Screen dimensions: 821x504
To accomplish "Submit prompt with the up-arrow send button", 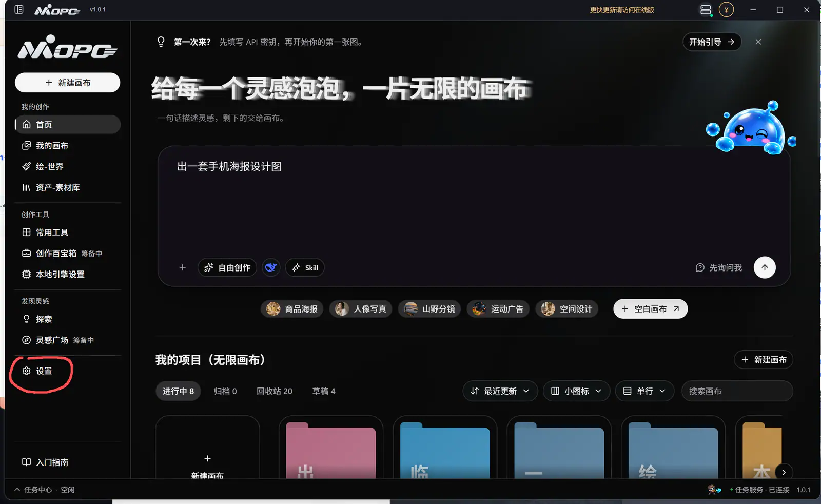I will pyautogui.click(x=765, y=267).
